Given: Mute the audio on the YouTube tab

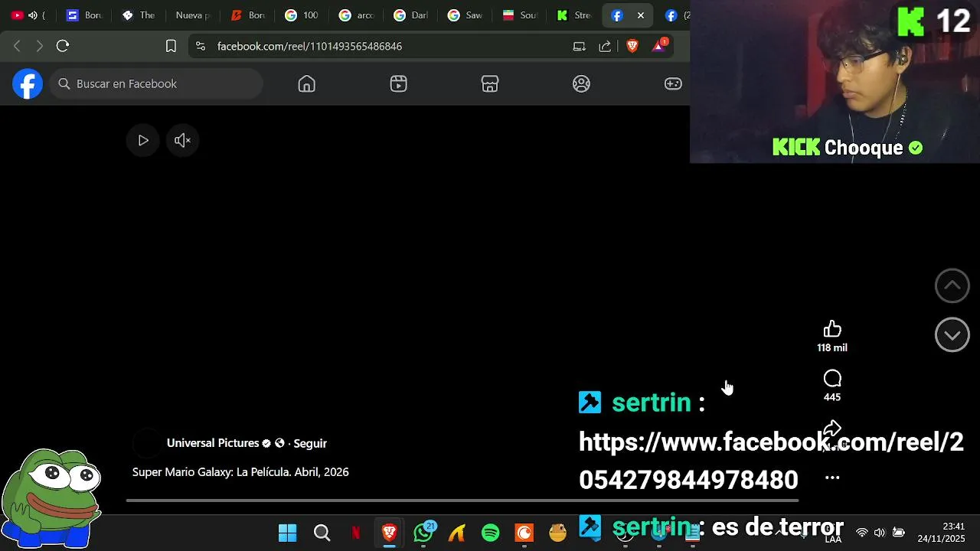Looking at the screenshot, I should coord(33,15).
